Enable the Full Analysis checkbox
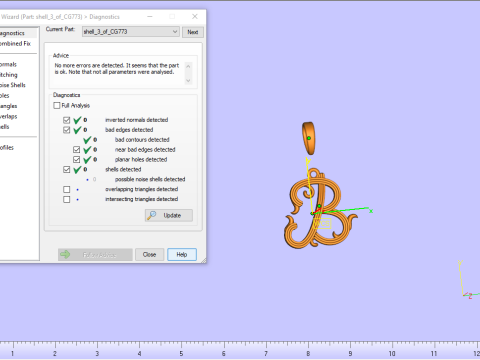This screenshot has width=480, height=360. (x=57, y=106)
